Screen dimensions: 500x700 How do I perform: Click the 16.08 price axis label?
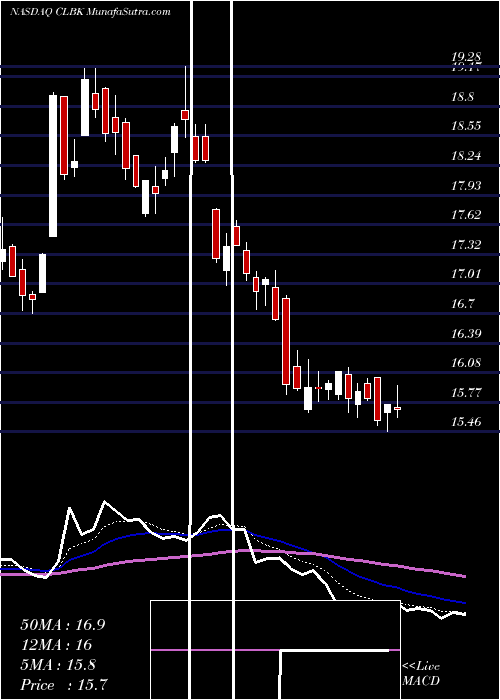click(466, 362)
